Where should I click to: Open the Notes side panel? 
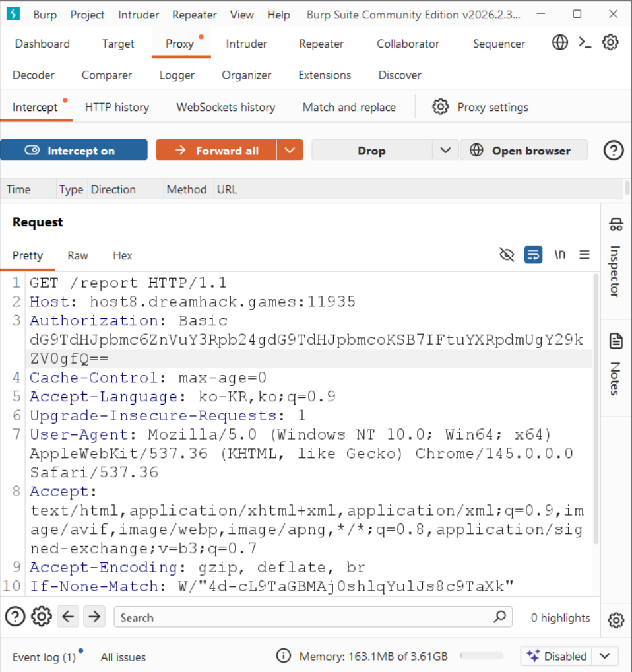pos(616,364)
